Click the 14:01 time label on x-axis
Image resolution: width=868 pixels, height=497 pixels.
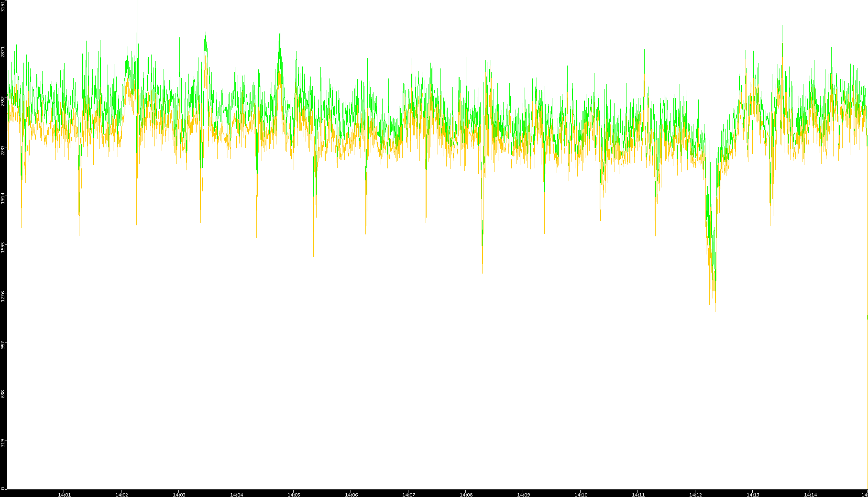coord(64,494)
